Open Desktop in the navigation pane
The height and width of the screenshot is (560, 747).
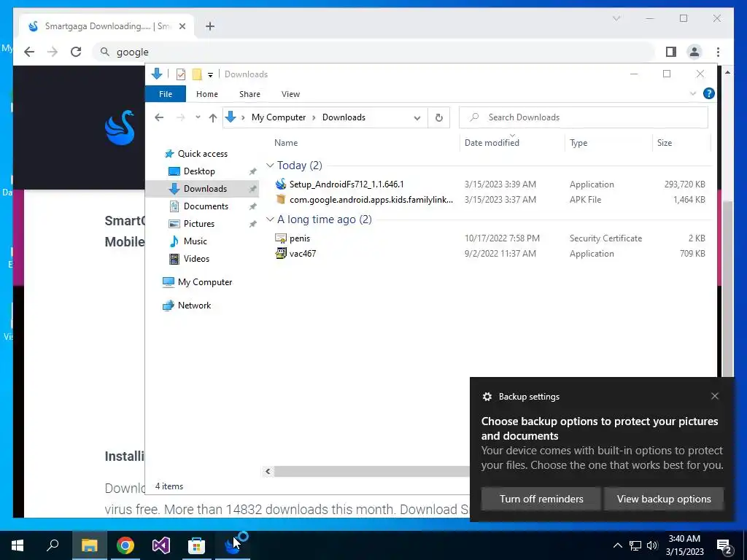(x=199, y=171)
